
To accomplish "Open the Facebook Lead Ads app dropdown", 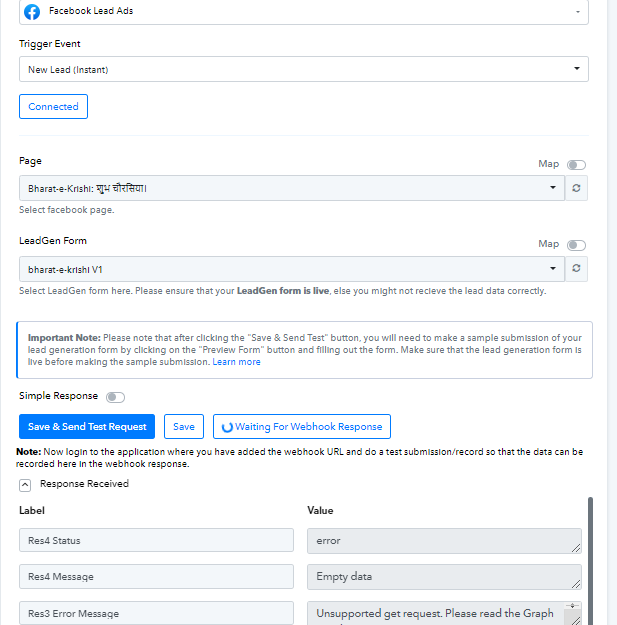I will [x=304, y=12].
